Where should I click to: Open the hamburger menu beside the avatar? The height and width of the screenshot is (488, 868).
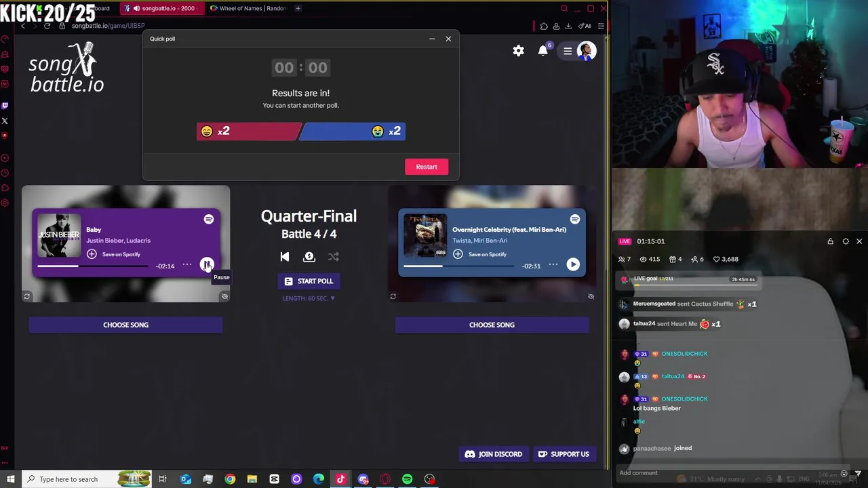click(x=568, y=51)
